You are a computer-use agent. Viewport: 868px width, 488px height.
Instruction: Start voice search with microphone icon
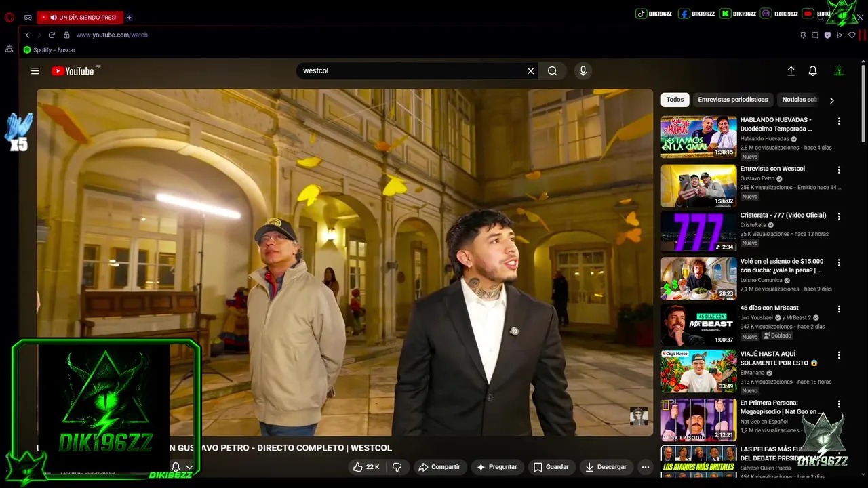pyautogui.click(x=583, y=70)
